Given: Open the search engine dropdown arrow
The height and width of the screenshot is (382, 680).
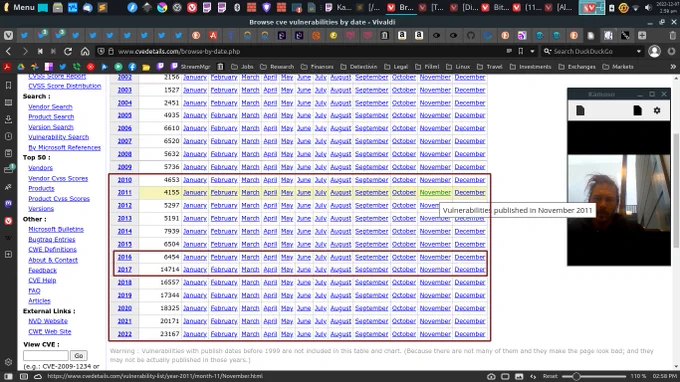Looking at the screenshot, I should tap(639, 51).
